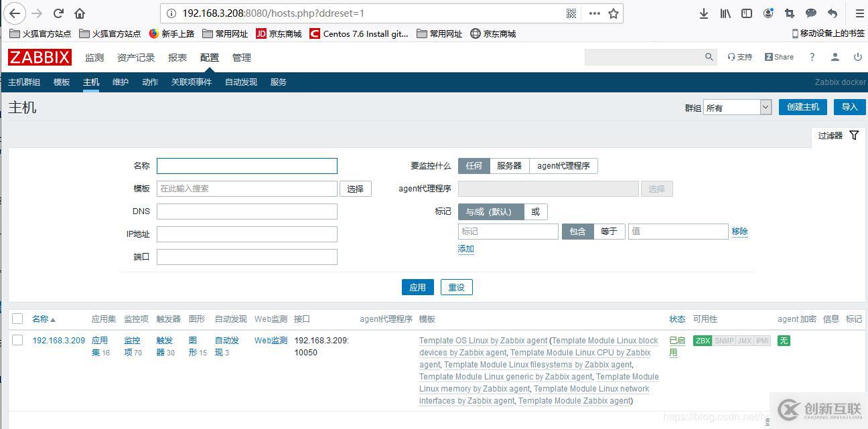Image resolution: width=868 pixels, height=429 pixels.
Task: Select the 或 tag mode
Action: [536, 212]
